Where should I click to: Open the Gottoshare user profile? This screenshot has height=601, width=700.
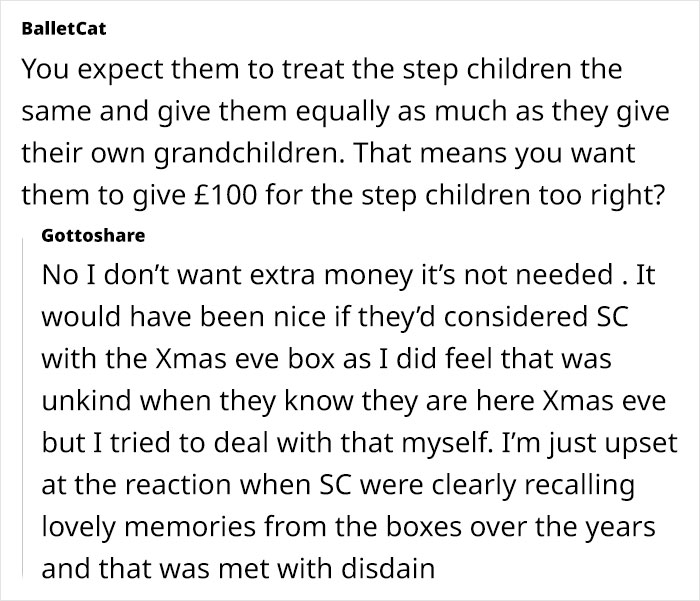(94, 236)
